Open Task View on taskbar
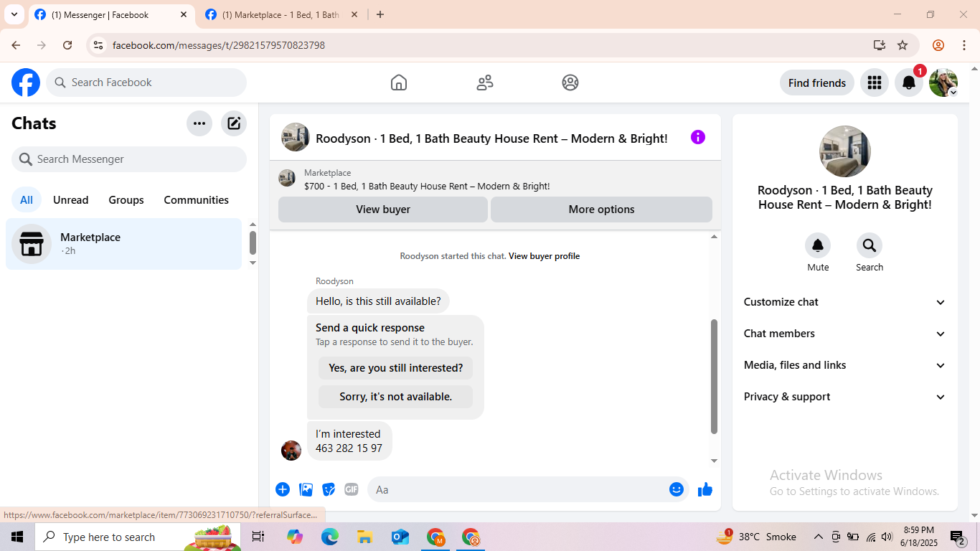 [x=258, y=537]
